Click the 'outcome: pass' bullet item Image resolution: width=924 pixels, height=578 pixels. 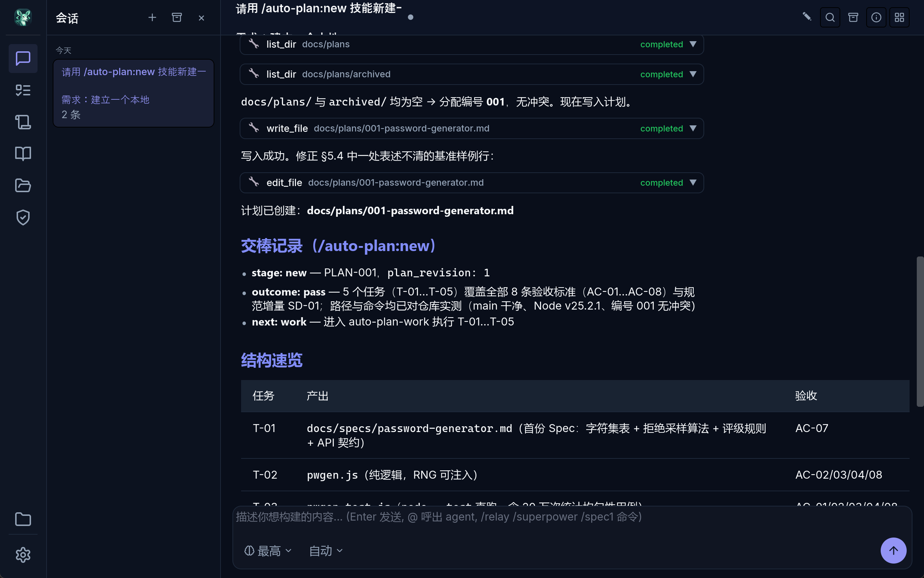pos(474,299)
